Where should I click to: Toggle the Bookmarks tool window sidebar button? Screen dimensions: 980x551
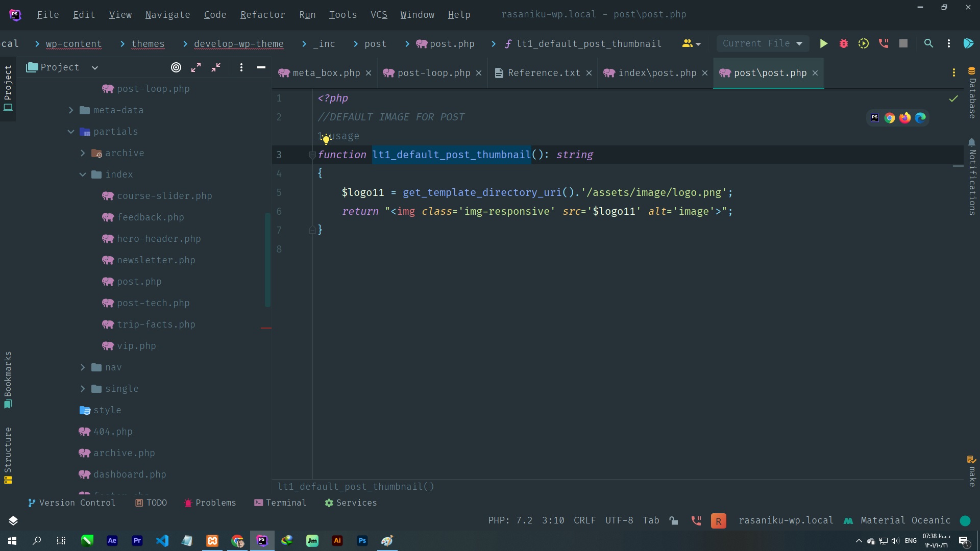pyautogui.click(x=8, y=380)
